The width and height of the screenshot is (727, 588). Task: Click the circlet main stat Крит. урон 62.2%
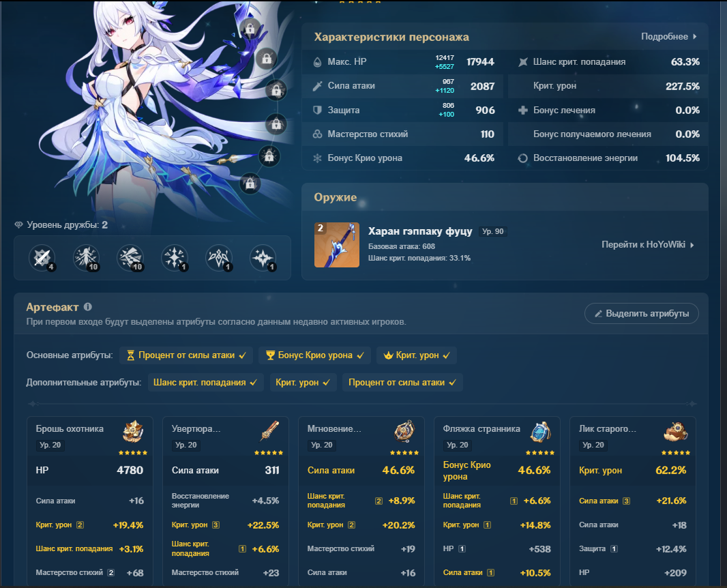(632, 470)
